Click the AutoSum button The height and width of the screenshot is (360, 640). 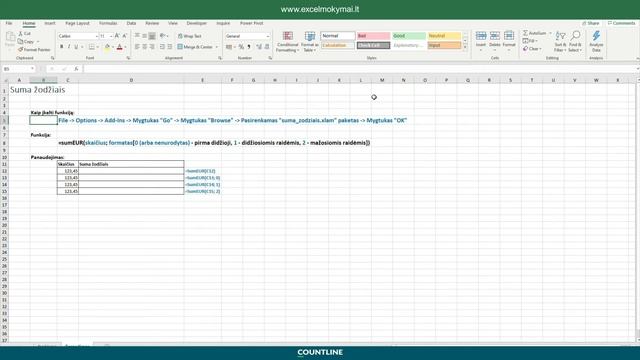coord(535,33)
